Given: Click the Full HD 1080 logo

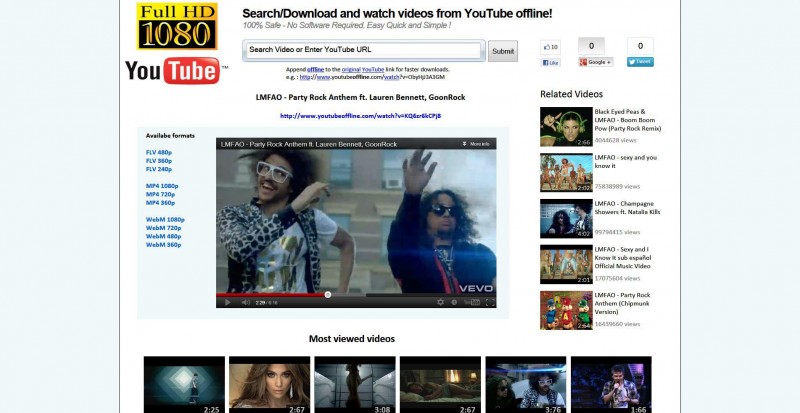Looking at the screenshot, I should [x=177, y=26].
